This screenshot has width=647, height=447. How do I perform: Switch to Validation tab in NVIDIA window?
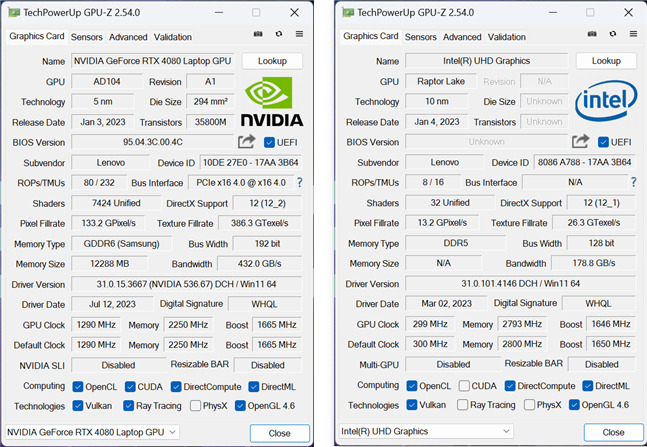tap(172, 37)
